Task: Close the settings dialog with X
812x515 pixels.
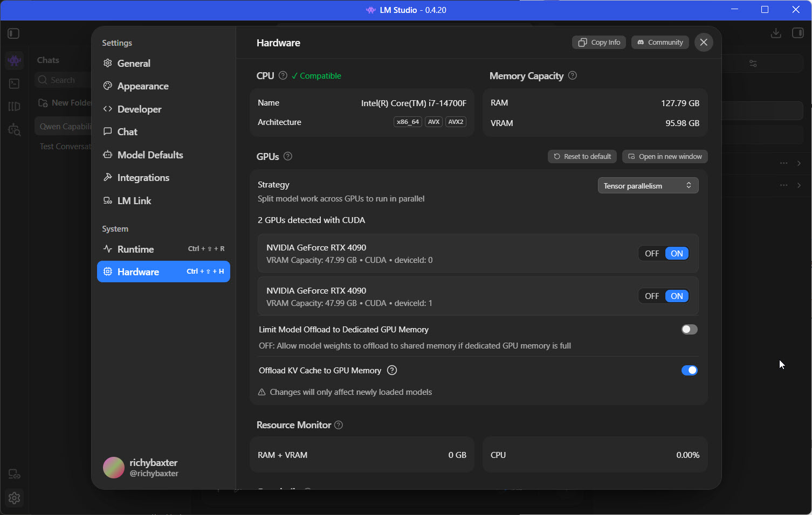Action: tap(704, 43)
